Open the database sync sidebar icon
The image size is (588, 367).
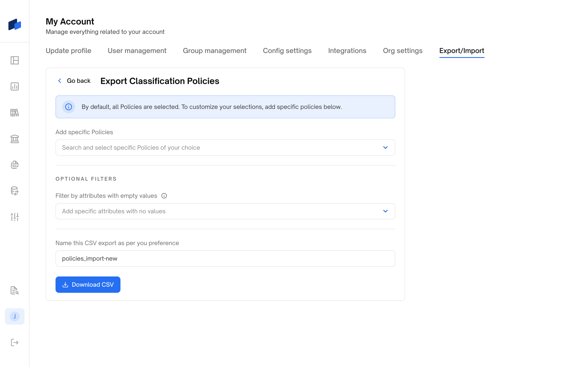click(14, 191)
